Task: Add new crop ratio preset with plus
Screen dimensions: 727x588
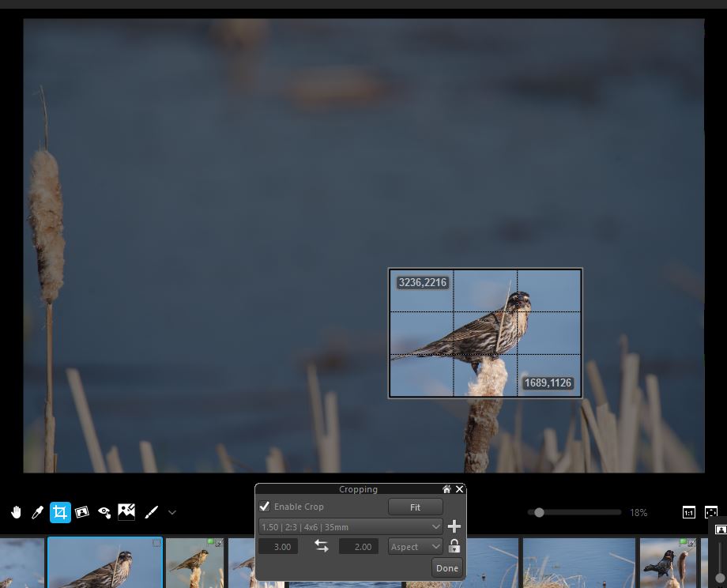Action: pyautogui.click(x=454, y=526)
